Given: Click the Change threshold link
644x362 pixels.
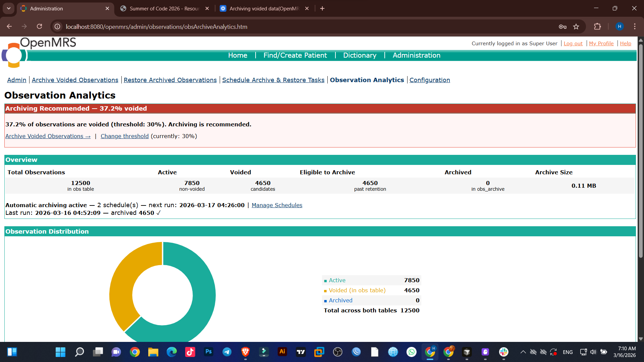Looking at the screenshot, I should point(124,136).
